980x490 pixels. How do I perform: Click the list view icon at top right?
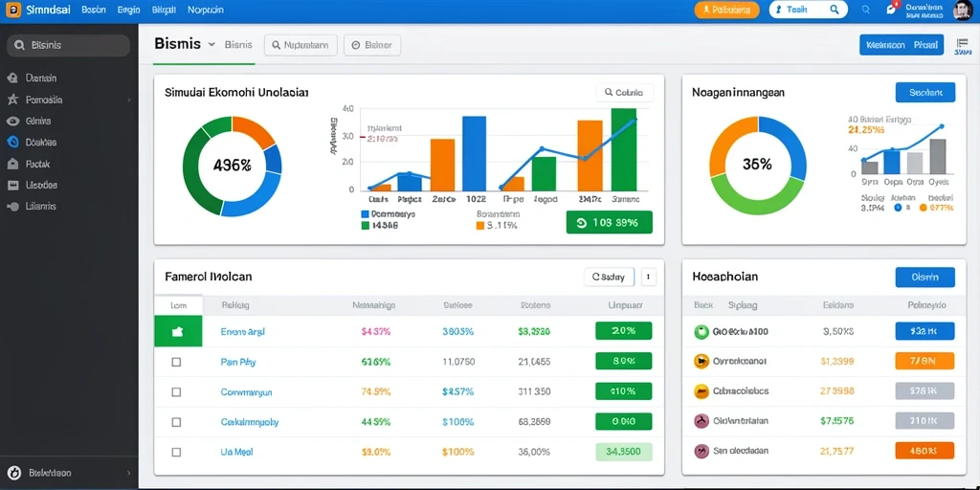tap(962, 46)
